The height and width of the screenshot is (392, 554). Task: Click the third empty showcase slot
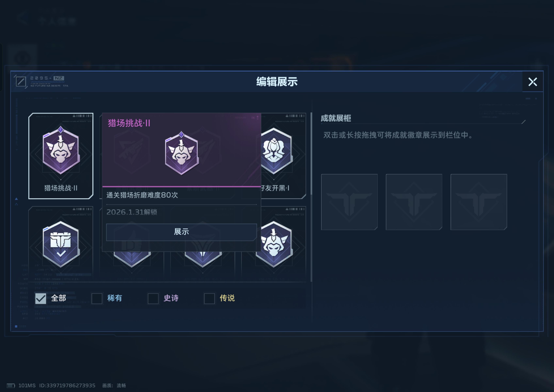point(479,202)
